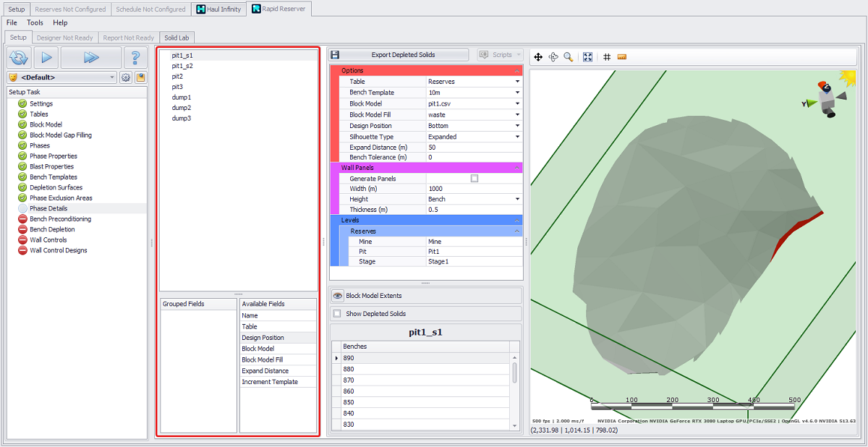Image resolution: width=868 pixels, height=447 pixels.
Task: Toggle Block Model Extents eye button
Action: [339, 296]
